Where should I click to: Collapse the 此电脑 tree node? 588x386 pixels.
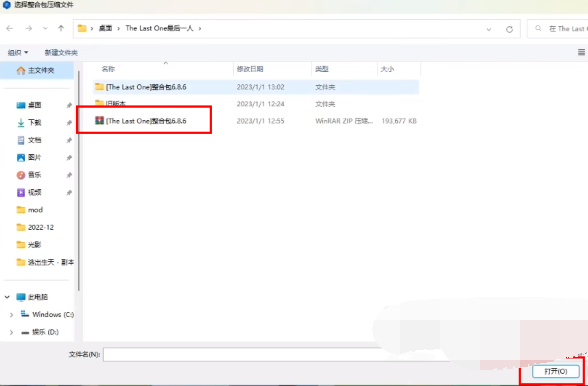click(x=7, y=297)
